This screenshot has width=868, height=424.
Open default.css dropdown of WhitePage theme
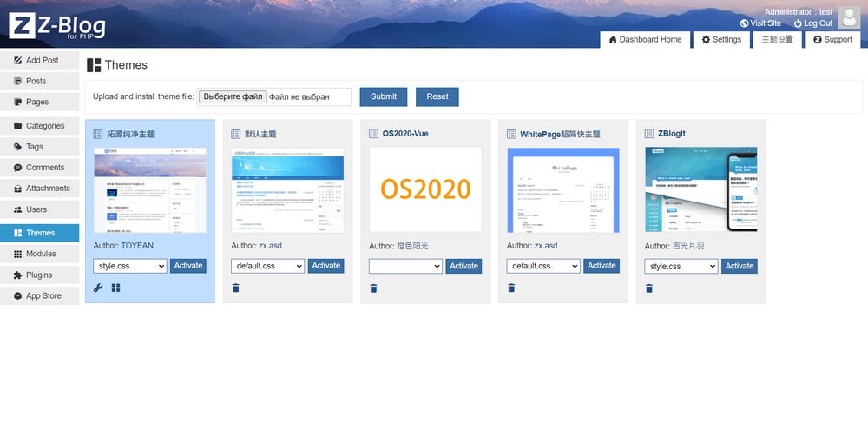[543, 266]
